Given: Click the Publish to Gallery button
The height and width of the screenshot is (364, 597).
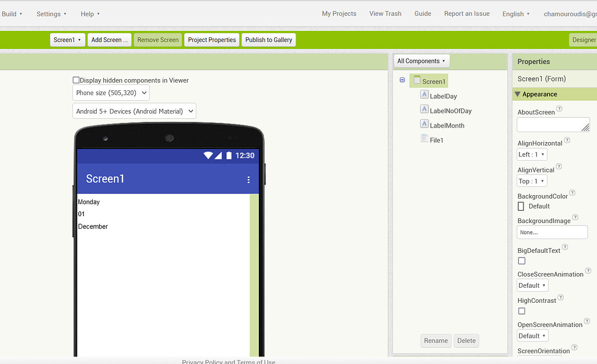Looking at the screenshot, I should click(x=268, y=40).
